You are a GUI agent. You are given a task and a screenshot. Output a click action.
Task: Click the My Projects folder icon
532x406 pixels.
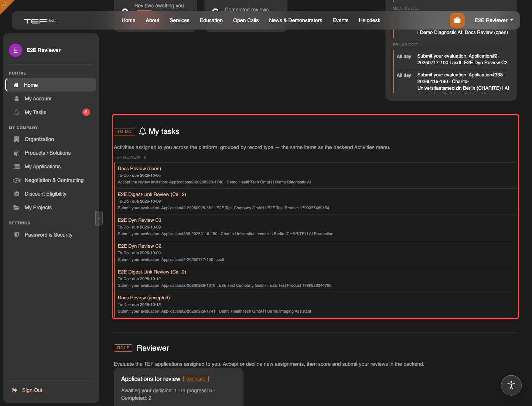click(17, 207)
